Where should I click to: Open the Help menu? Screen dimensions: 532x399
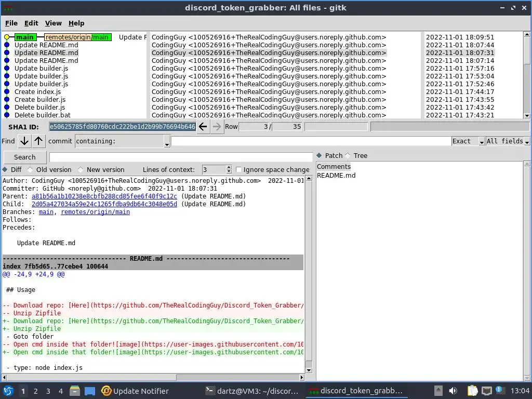(x=76, y=23)
